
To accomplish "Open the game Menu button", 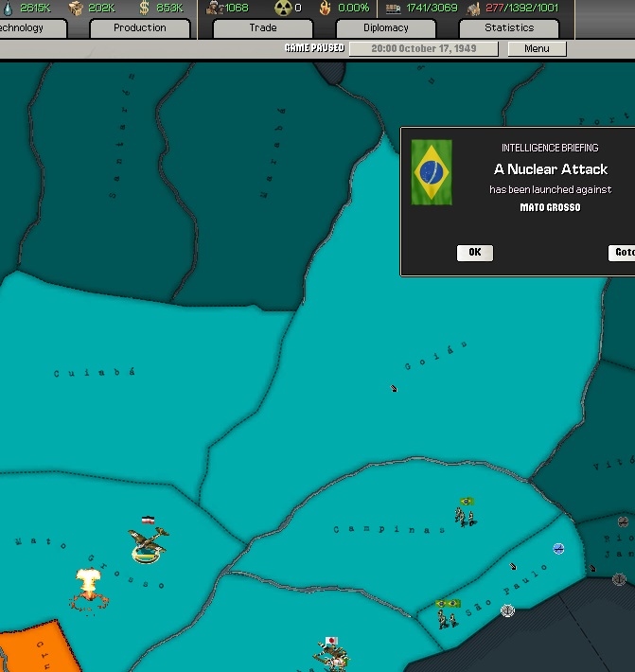I will point(537,48).
